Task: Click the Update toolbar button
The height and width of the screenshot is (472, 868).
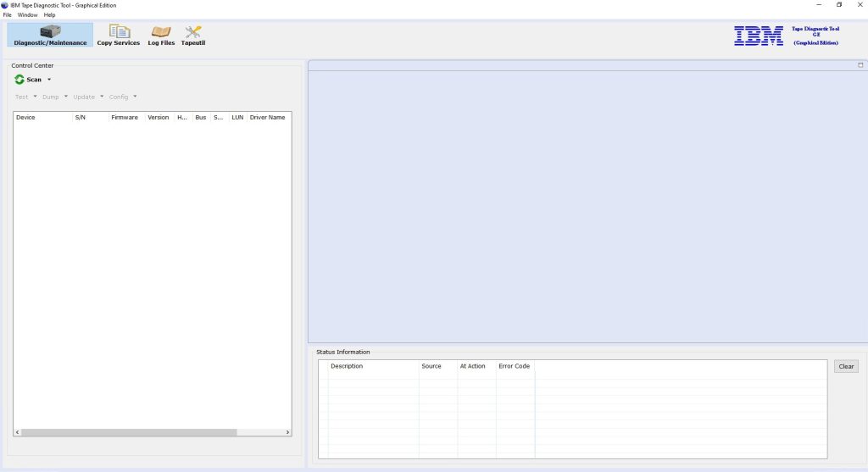Action: click(84, 97)
